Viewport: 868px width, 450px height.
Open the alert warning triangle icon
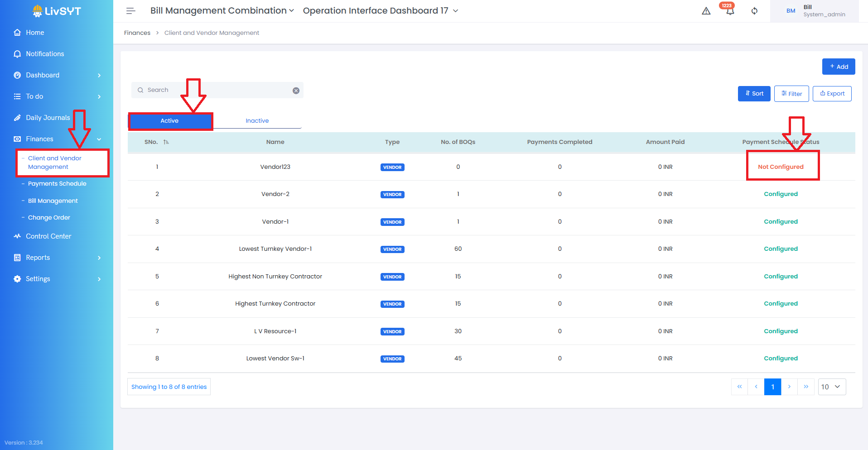tap(706, 11)
